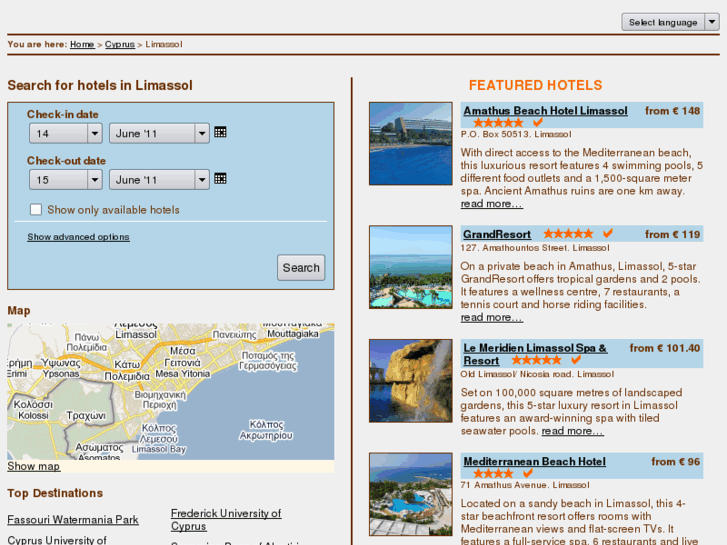Click Amathus Beach Hotel thumbnail photo

[411, 144]
